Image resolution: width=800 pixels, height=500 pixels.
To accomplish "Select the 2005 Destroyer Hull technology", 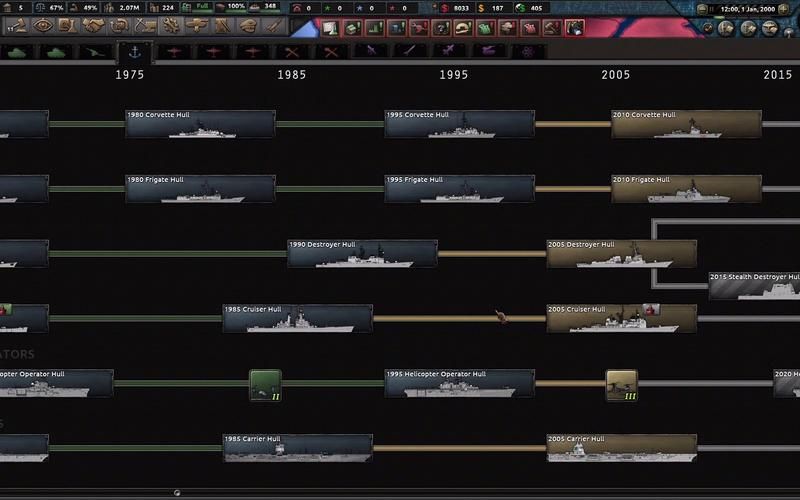I will pos(621,254).
